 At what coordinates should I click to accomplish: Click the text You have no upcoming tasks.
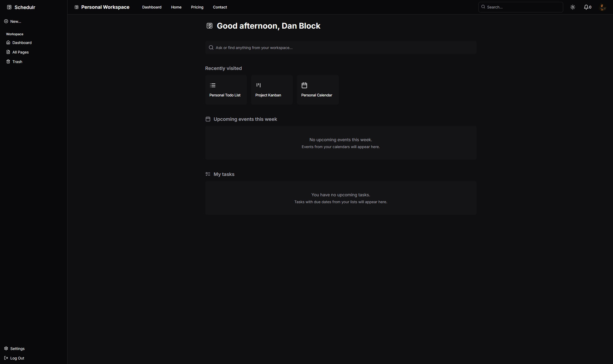(x=341, y=195)
